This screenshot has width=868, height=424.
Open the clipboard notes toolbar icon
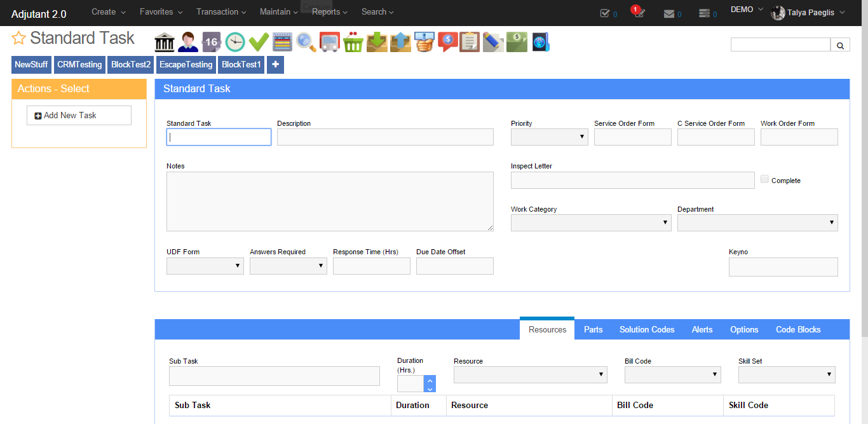point(470,42)
